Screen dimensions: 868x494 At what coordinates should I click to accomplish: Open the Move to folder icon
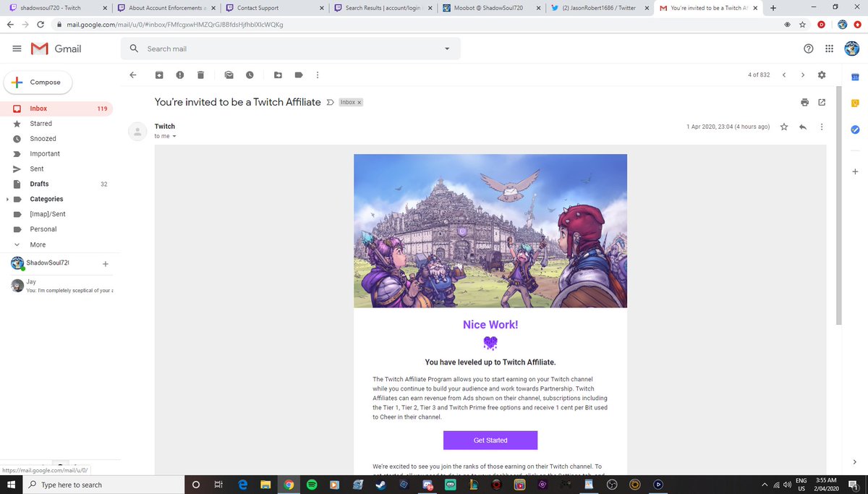pyautogui.click(x=278, y=74)
